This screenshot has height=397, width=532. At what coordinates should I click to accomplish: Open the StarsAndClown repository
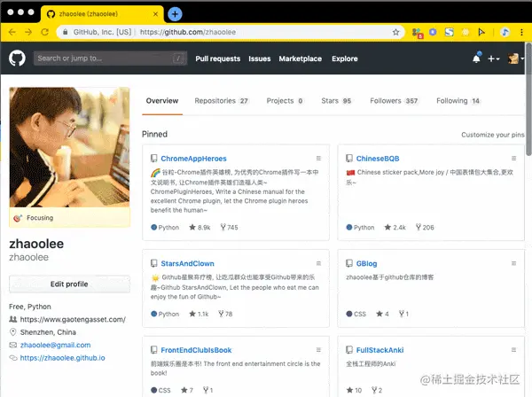point(187,264)
